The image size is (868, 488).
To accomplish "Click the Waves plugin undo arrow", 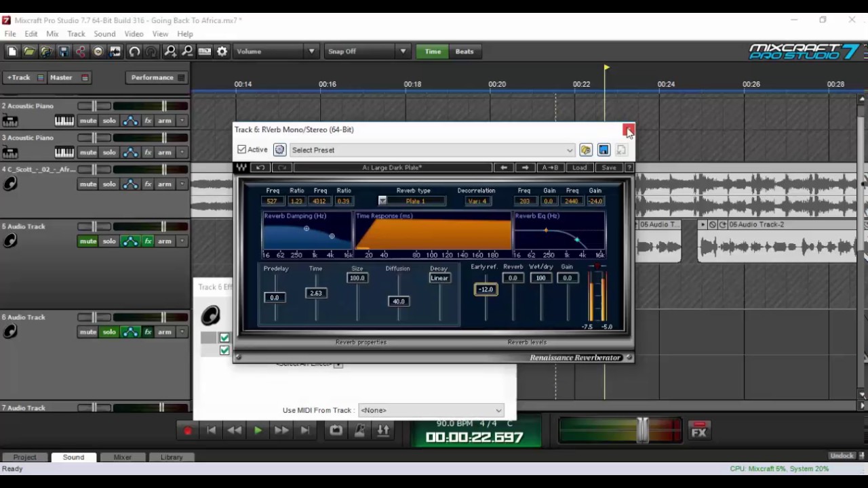I will (x=260, y=167).
